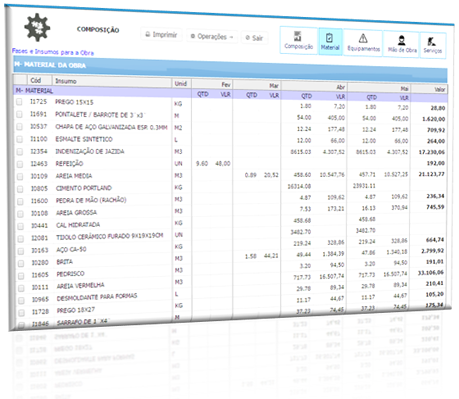Expand the Operações dropdown
The width and height of the screenshot is (459, 399).
[212, 36]
